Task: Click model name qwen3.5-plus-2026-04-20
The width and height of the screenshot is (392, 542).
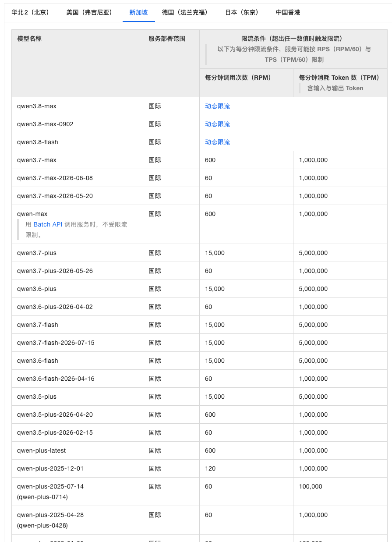Action: tap(55, 414)
